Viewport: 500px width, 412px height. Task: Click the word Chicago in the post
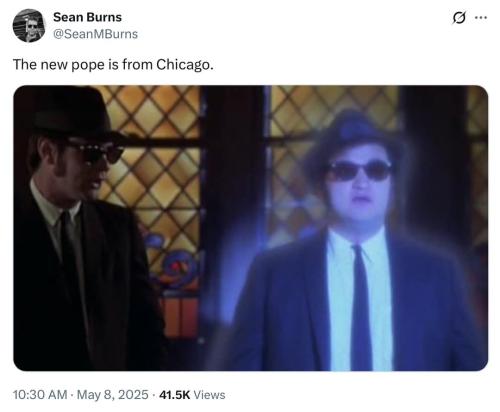185,64
